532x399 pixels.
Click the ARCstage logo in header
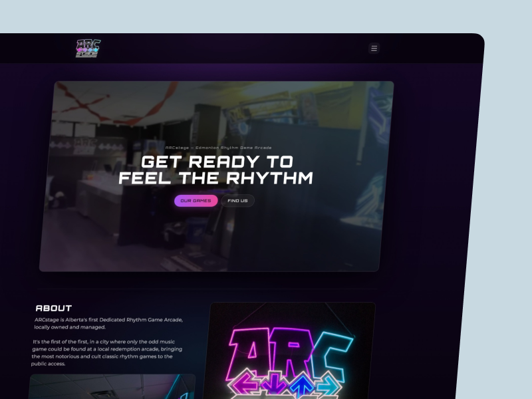click(x=88, y=49)
